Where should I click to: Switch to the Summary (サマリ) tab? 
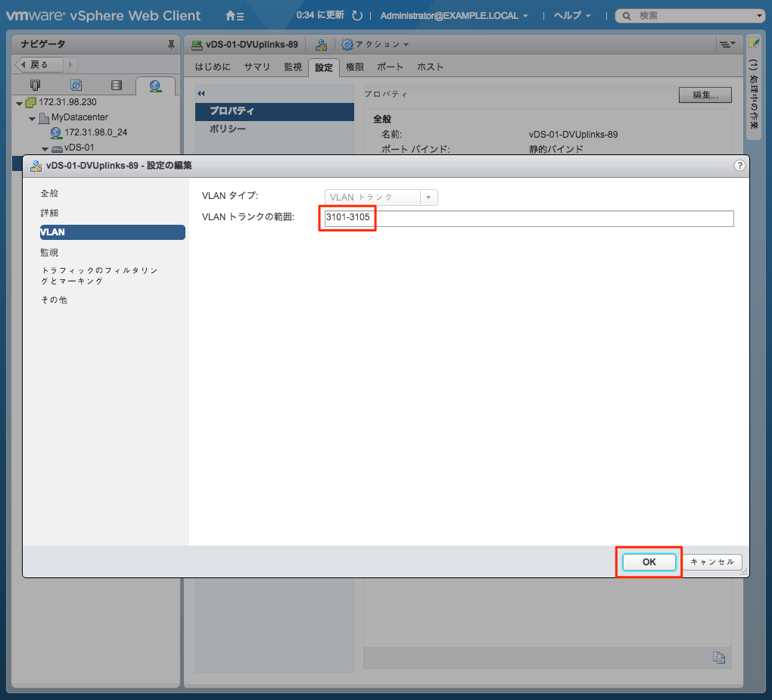click(257, 67)
